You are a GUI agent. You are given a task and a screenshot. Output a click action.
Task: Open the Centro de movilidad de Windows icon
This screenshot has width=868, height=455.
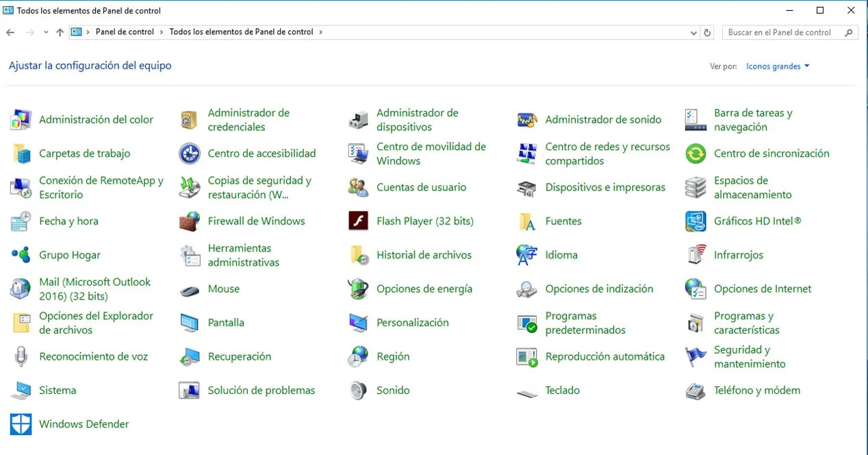pyautogui.click(x=358, y=153)
